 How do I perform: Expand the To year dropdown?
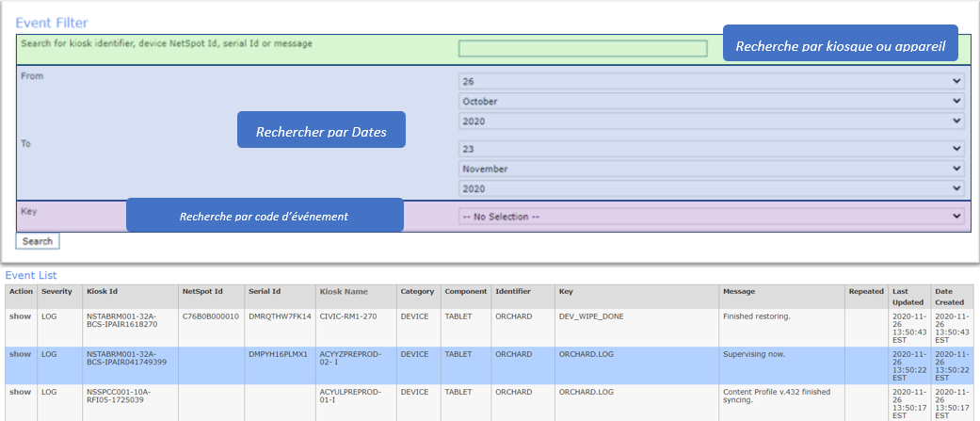pyautogui.click(x=711, y=188)
